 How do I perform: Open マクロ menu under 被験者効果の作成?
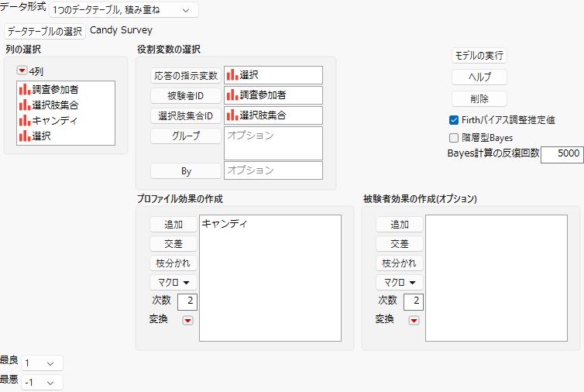coord(399,283)
